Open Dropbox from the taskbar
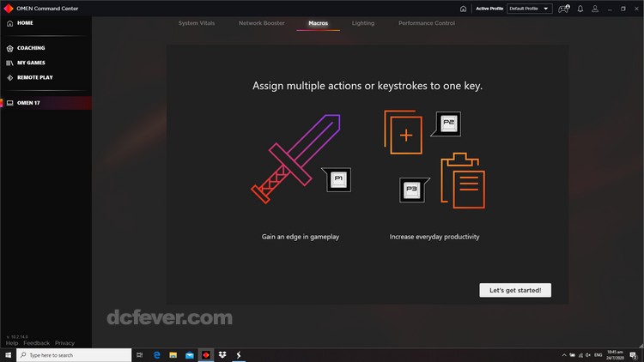Screen dimensions: 644x362 [222, 355]
